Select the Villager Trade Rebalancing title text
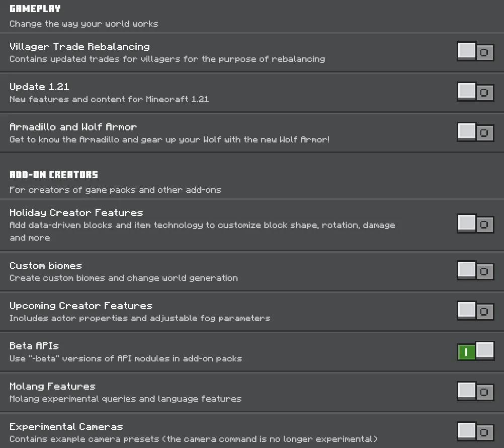 [79, 47]
